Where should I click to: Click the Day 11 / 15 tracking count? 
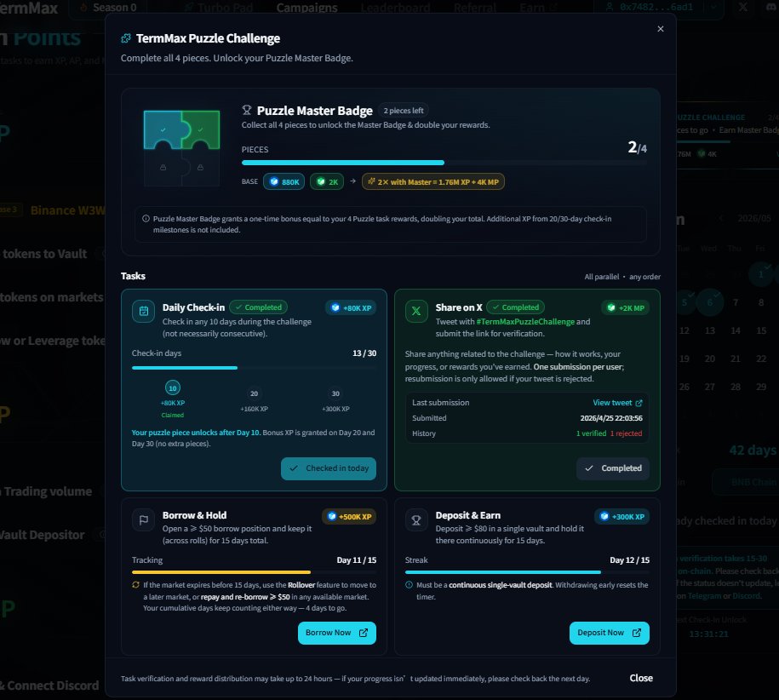pyautogui.click(x=356, y=560)
